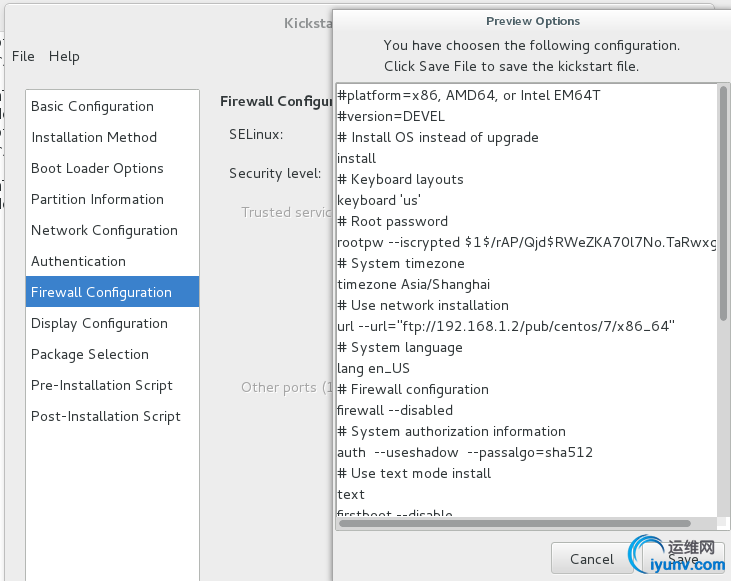Open Display Configuration section
This screenshot has height=581, width=731.
[x=99, y=323]
